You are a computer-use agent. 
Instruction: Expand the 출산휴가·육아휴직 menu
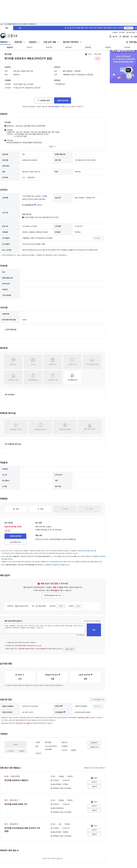(72, 42)
